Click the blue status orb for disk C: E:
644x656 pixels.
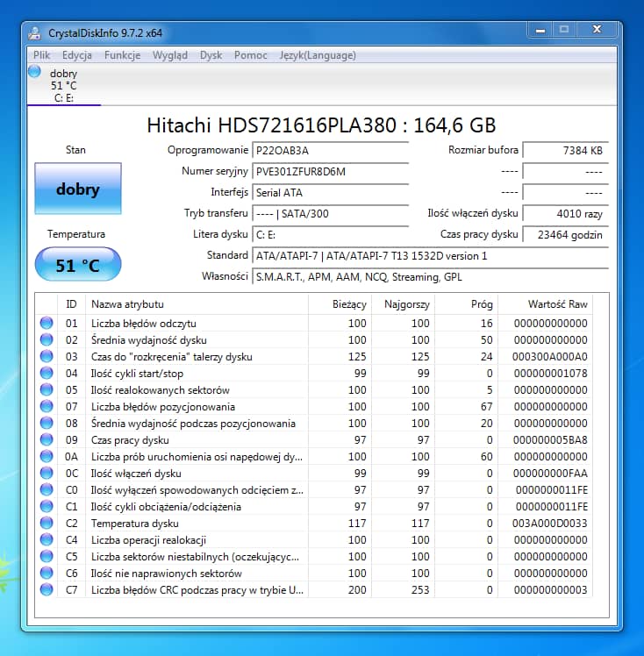pos(34,73)
